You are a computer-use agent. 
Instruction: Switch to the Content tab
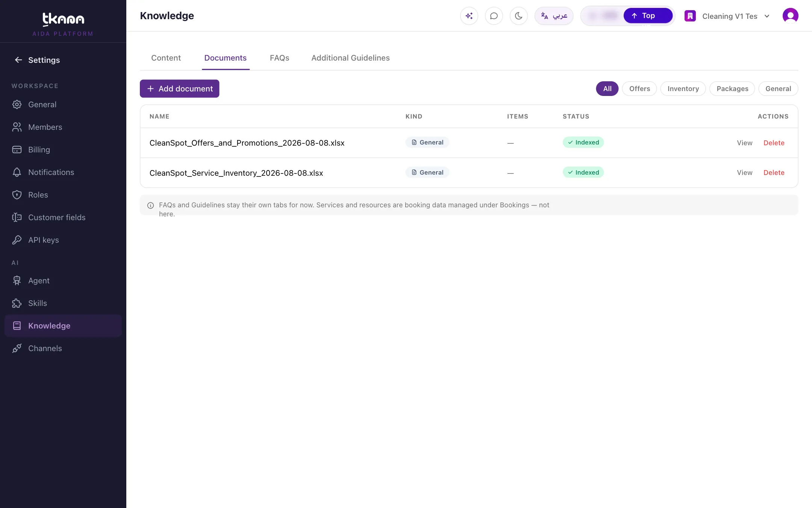coord(166,58)
